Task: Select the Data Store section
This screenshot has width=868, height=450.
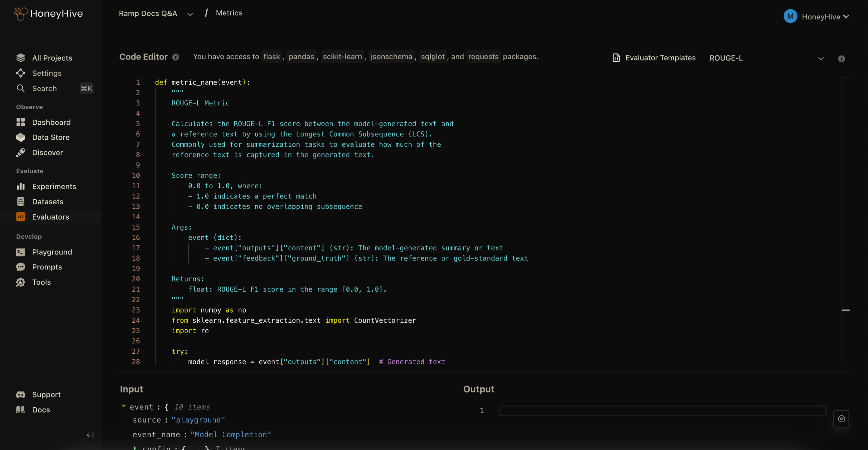Action: click(x=51, y=137)
